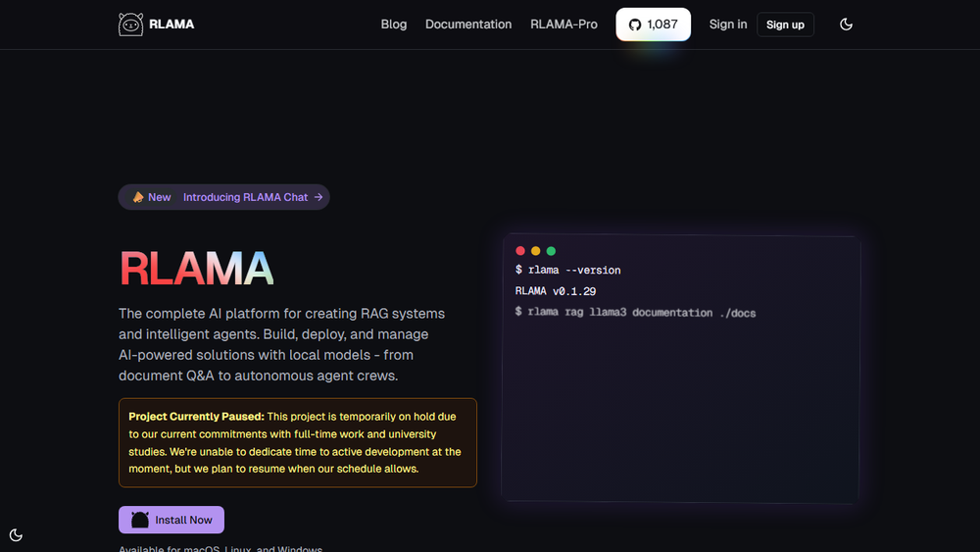Toggle theme moon icon at bottom-left corner

tap(16, 535)
